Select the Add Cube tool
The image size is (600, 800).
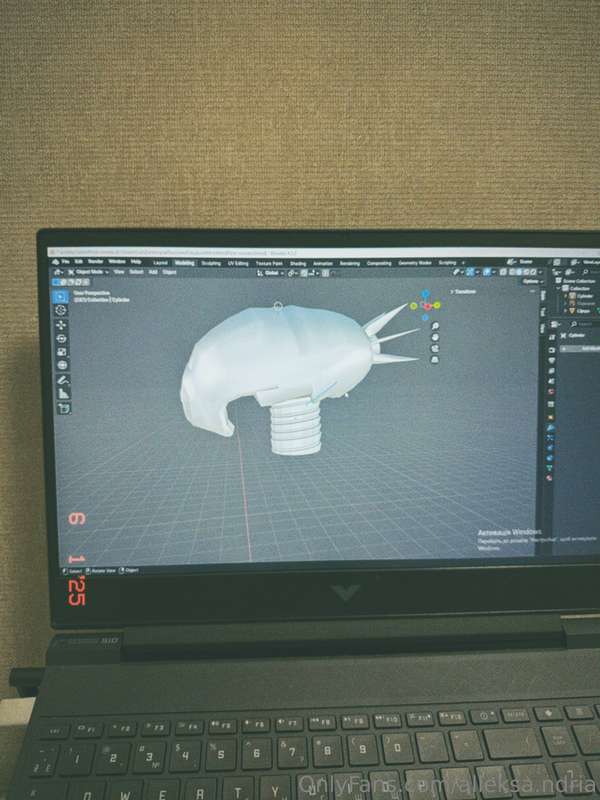click(x=64, y=407)
